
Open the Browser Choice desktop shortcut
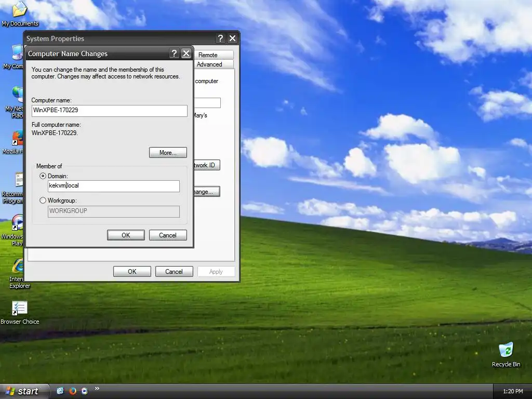20,312
